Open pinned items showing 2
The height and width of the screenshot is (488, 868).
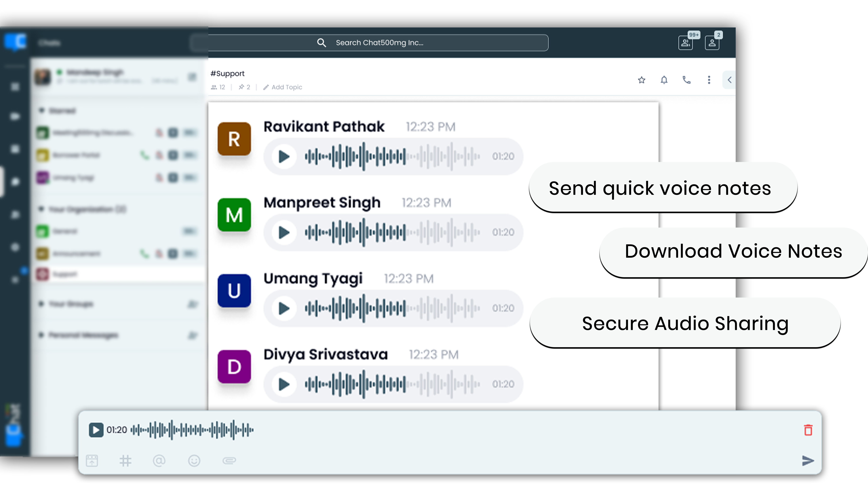pyautogui.click(x=244, y=87)
